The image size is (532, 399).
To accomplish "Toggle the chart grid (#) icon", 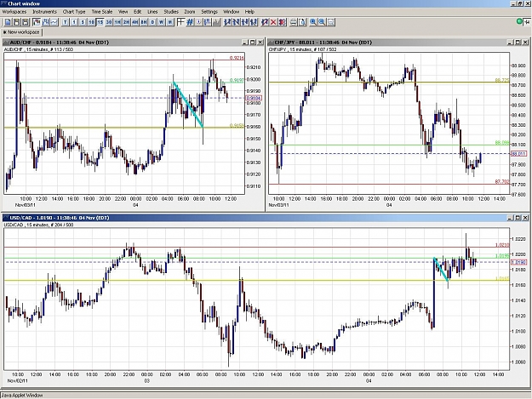I will click(190, 22).
